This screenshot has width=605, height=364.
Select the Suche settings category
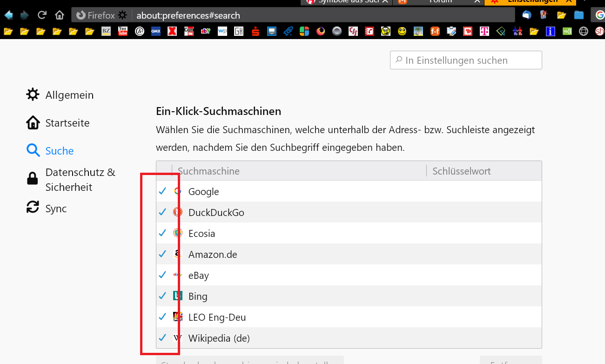pyautogui.click(x=50, y=151)
